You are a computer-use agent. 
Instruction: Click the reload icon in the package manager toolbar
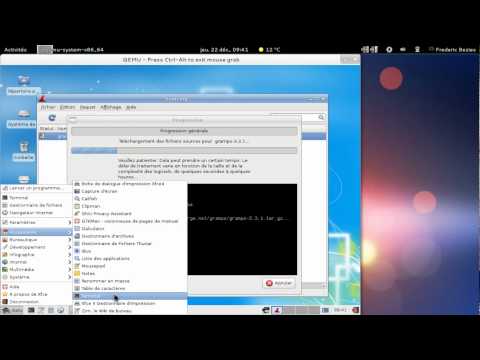tap(52, 118)
